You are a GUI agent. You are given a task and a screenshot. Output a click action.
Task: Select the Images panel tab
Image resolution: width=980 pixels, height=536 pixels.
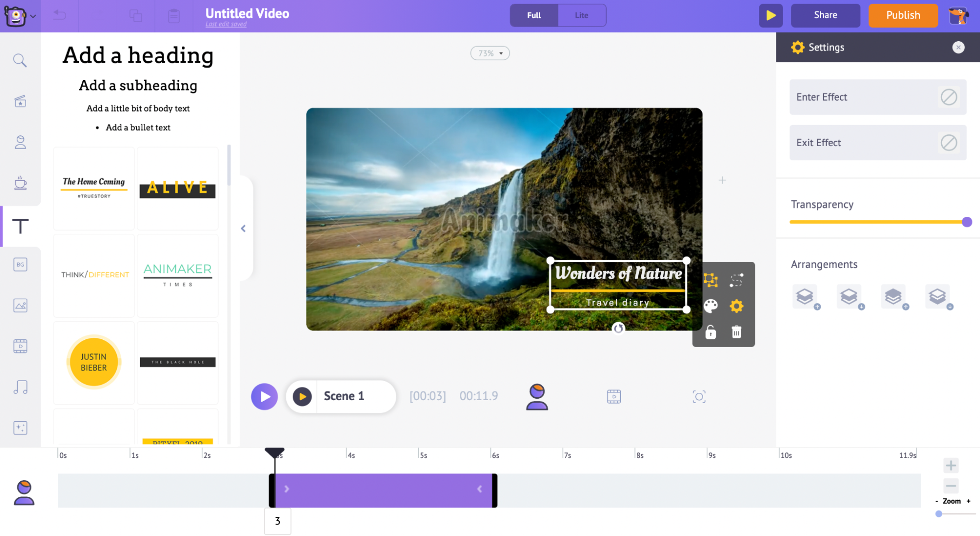point(20,305)
